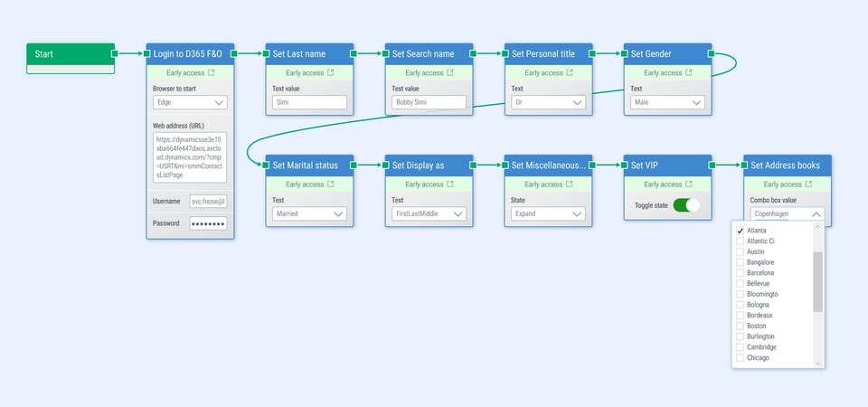868x407 pixels.
Task: Check the Chicago checkbox
Action: pos(740,358)
